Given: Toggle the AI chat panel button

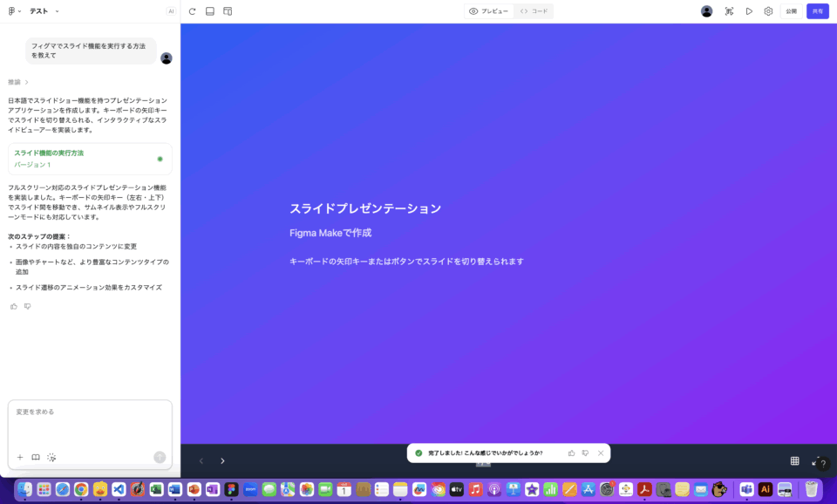Looking at the screenshot, I should (171, 11).
